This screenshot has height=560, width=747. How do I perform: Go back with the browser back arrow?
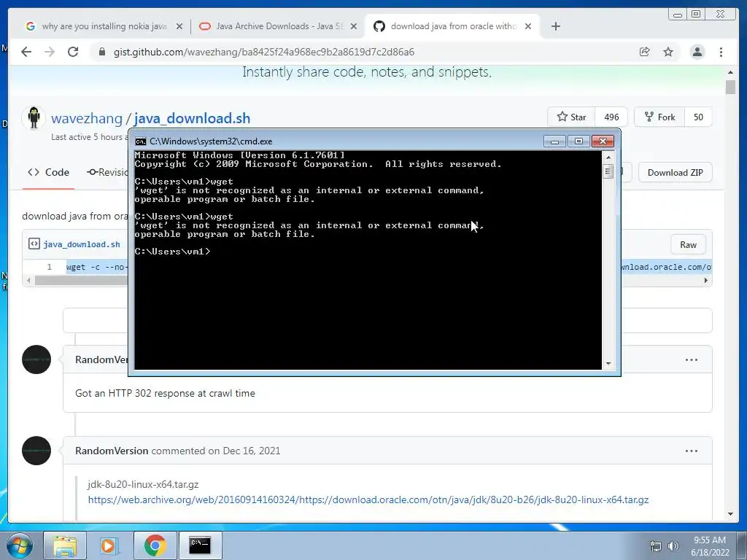point(26,52)
